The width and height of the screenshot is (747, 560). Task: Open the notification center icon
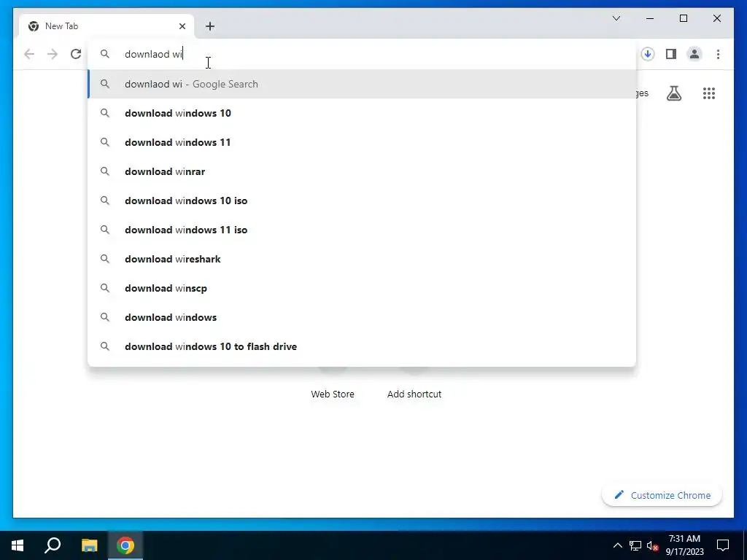[723, 545]
